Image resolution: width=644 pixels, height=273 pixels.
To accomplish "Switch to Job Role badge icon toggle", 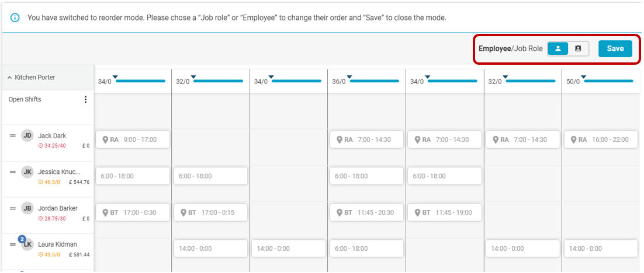I will [579, 48].
